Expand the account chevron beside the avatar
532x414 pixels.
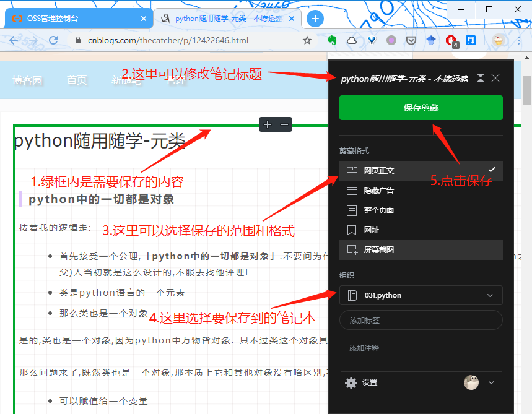pos(491,382)
